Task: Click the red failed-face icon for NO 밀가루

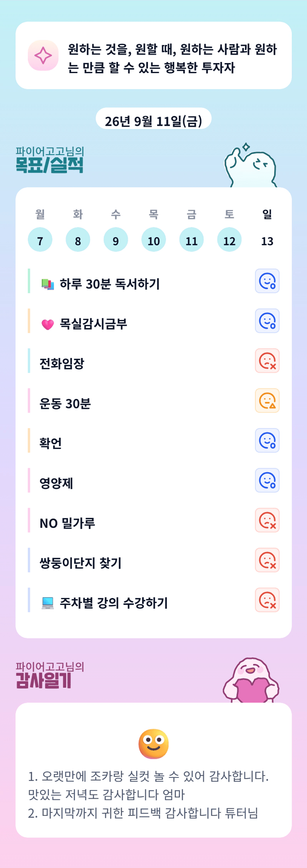Action: click(267, 520)
